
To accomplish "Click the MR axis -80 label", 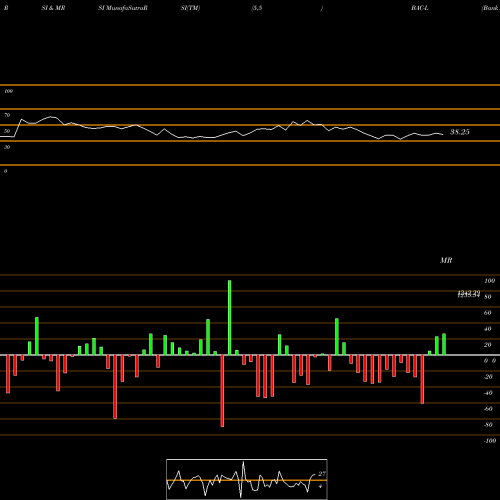I will pos(488,425).
